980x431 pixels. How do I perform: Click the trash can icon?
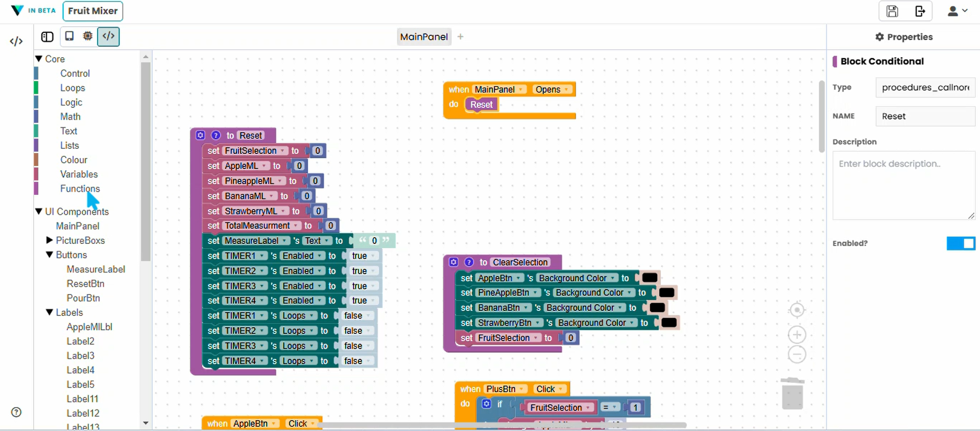pos(792,393)
